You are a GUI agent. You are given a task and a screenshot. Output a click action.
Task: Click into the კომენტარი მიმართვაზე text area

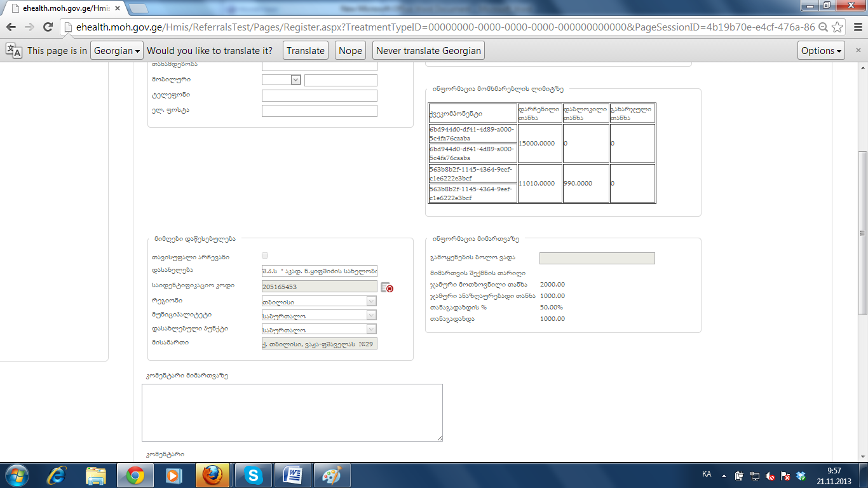tap(292, 412)
